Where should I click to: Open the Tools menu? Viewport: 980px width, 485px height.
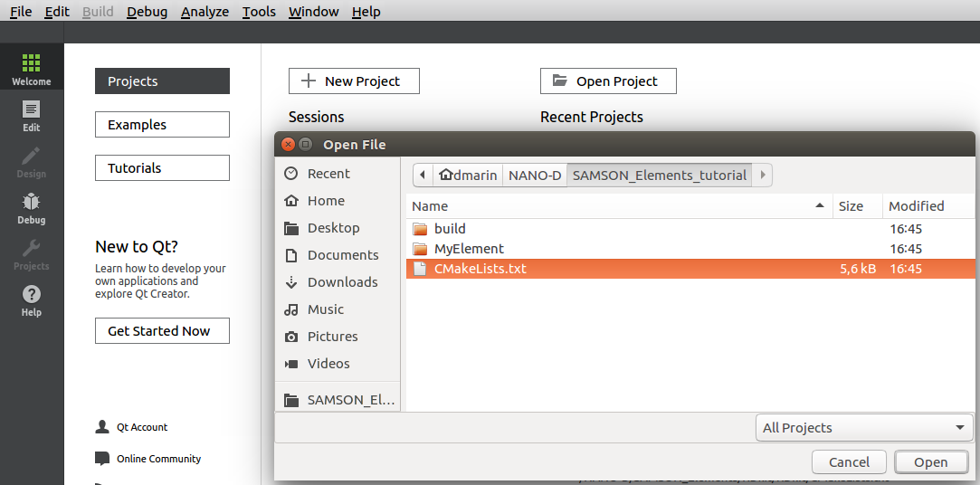tap(259, 12)
